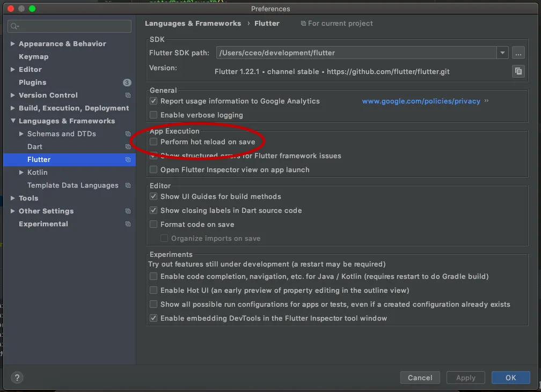The height and width of the screenshot is (392, 541).
Task: Click the project icon beside Template Data Languages
Action: pyautogui.click(x=128, y=186)
